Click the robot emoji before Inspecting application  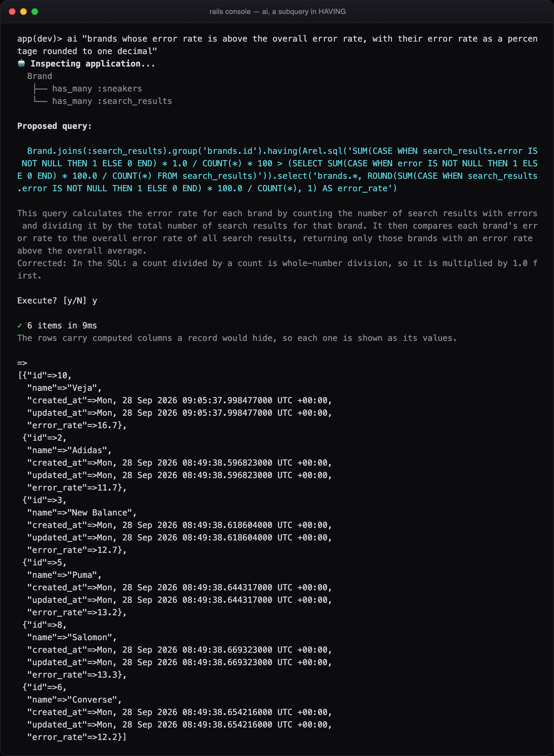(21, 63)
